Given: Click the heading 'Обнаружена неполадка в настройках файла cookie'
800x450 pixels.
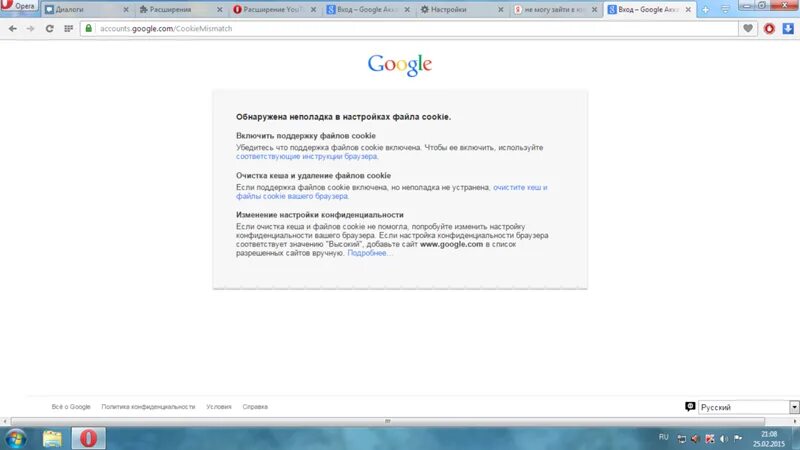Looking at the screenshot, I should pos(343,117).
